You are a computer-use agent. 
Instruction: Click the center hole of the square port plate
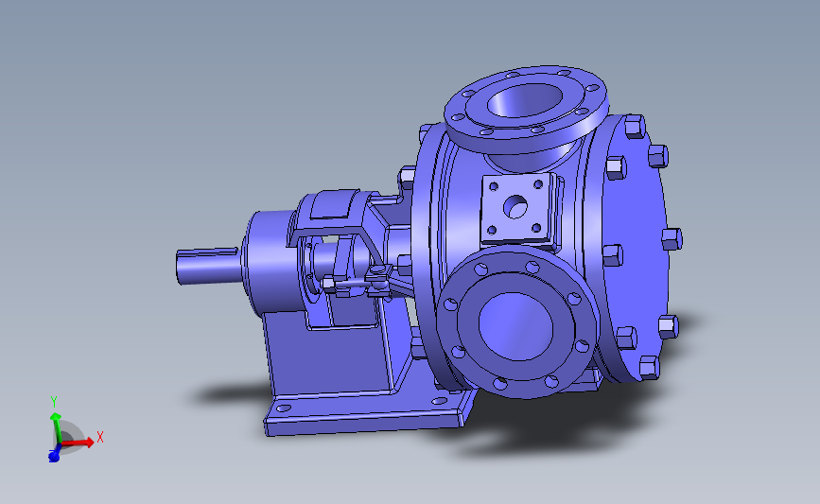(515, 206)
